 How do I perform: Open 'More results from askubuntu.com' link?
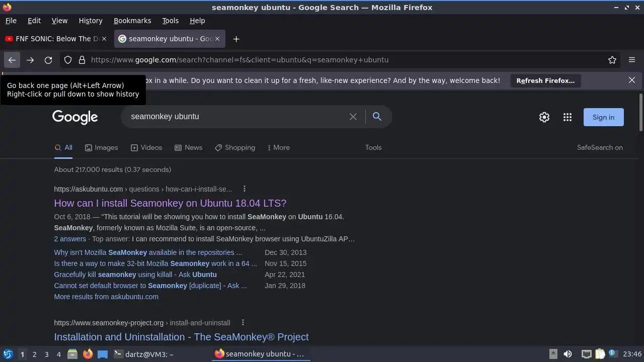(106, 297)
